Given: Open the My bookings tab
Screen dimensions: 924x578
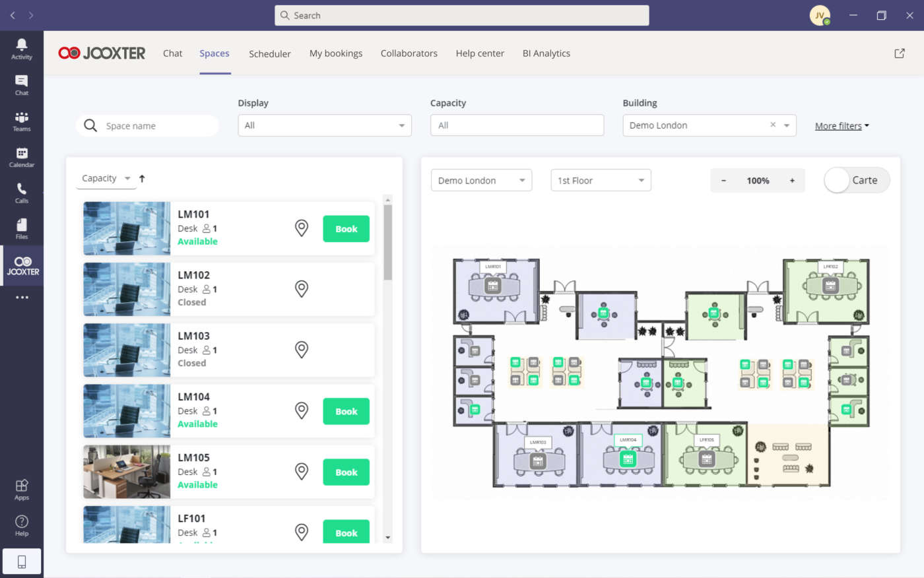Looking at the screenshot, I should click(335, 53).
